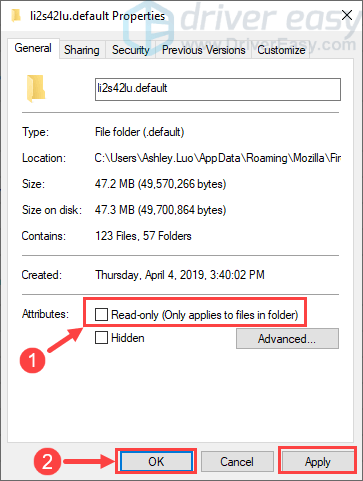Image resolution: width=363 pixels, height=481 pixels.
Task: Click the folder name input field
Action: click(x=218, y=89)
